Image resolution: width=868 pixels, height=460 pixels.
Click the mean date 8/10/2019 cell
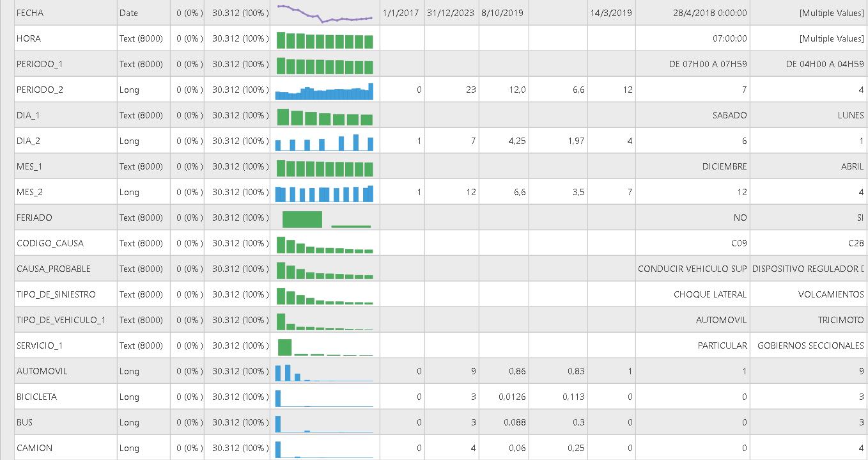[x=502, y=13]
